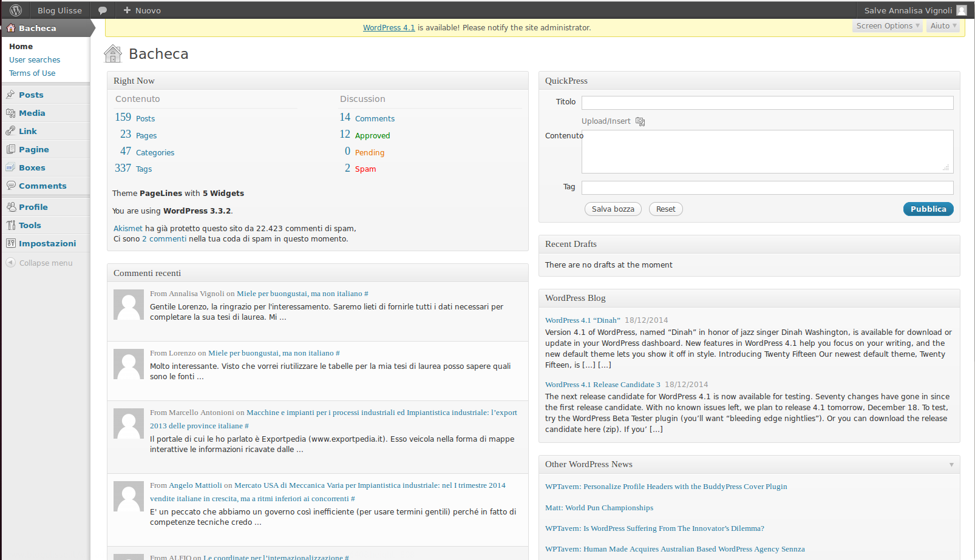Open User searches submenu item

pyautogui.click(x=35, y=59)
